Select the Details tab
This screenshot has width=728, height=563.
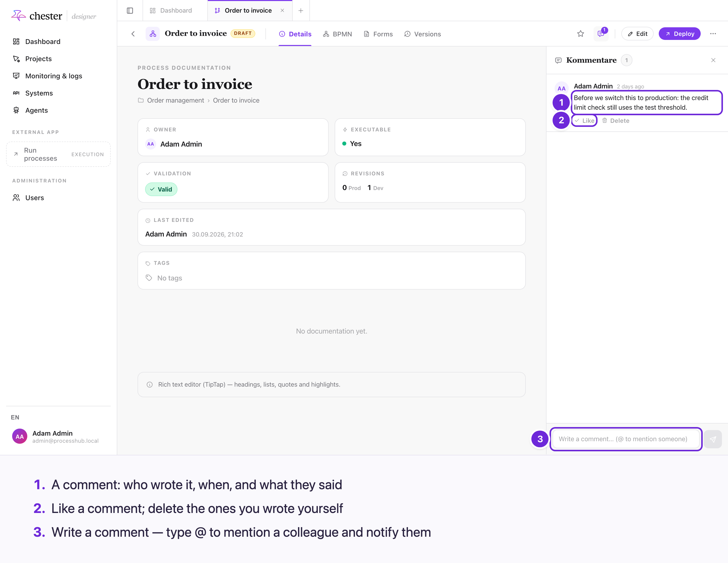click(x=295, y=34)
